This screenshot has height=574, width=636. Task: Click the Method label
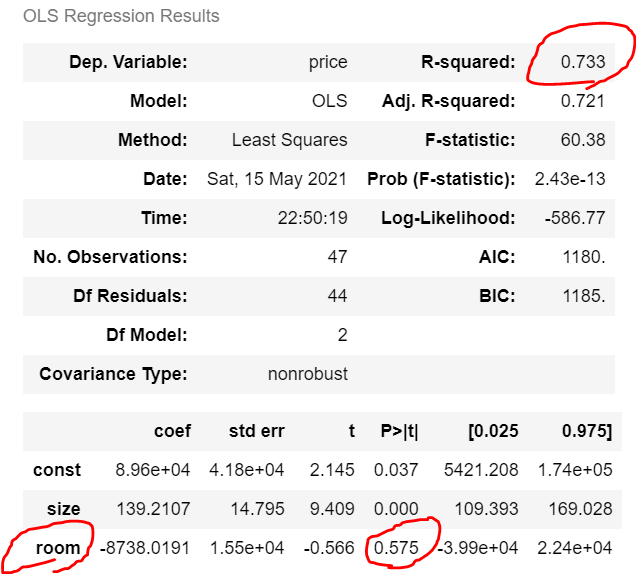pos(153,140)
